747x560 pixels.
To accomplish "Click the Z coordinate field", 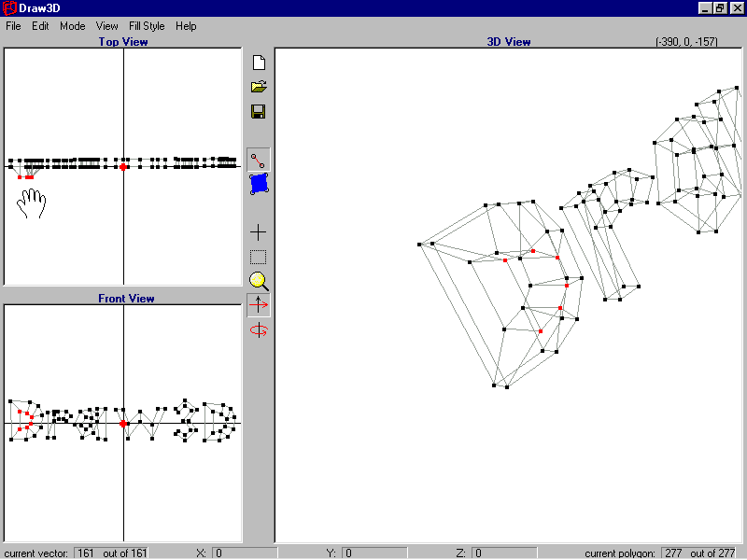I will pos(504,553).
